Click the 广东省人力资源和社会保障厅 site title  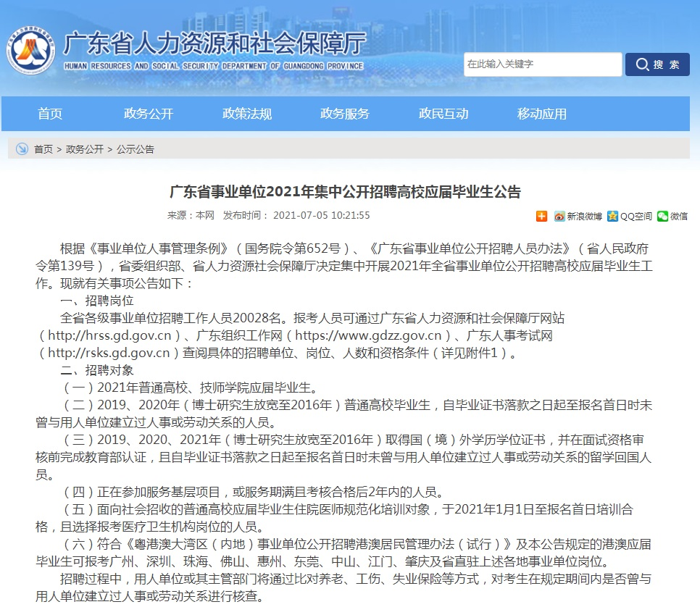point(214,45)
